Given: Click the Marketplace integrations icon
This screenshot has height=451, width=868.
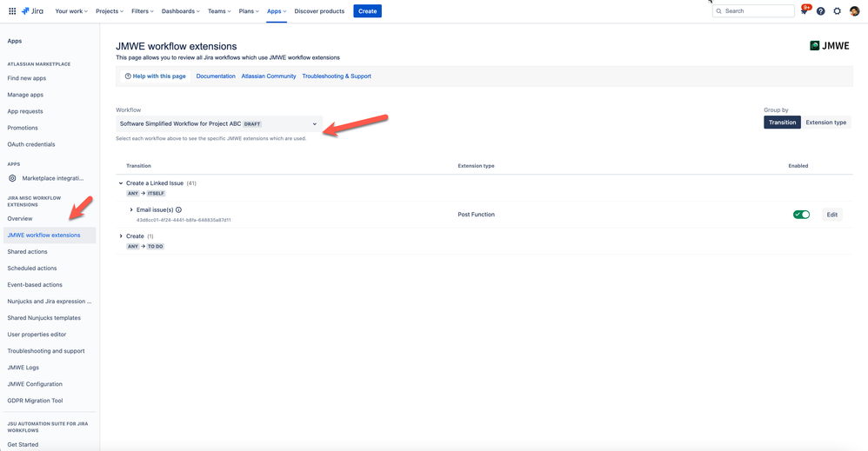Looking at the screenshot, I should pyautogui.click(x=12, y=178).
